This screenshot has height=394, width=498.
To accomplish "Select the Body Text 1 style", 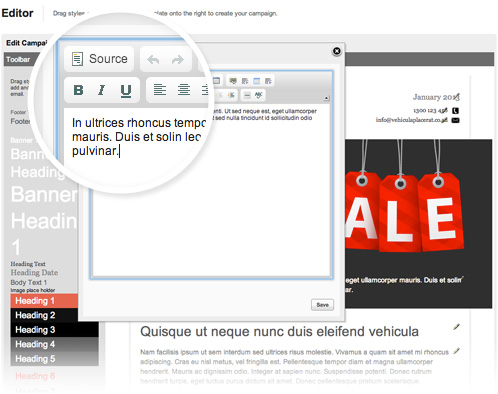I will pyautogui.click(x=29, y=282).
